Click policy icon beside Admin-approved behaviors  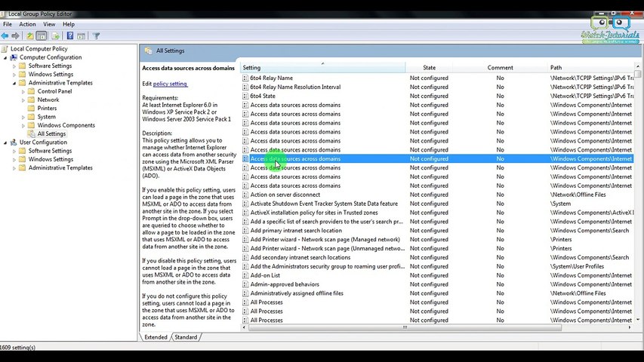(x=245, y=284)
